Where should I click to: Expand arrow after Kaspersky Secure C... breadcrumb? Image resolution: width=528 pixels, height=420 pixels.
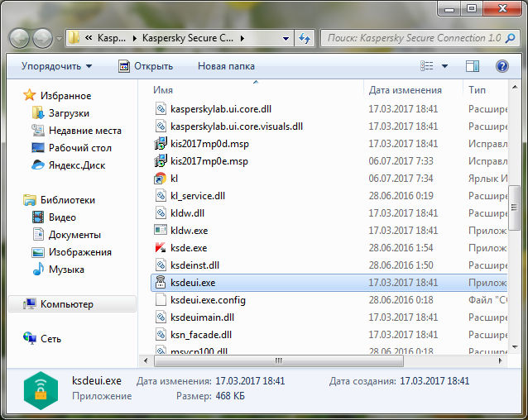(x=242, y=38)
